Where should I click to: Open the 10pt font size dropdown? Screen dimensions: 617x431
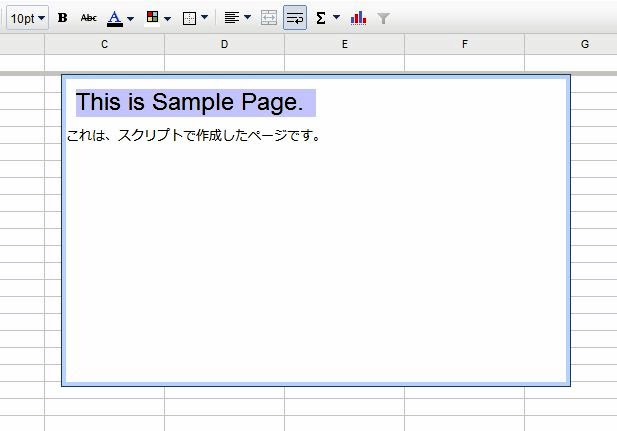tap(27, 18)
